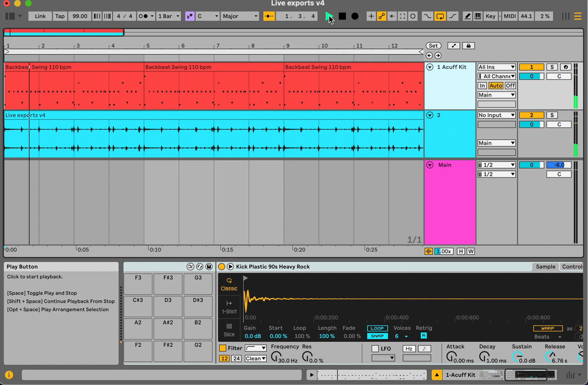Toggle the Punch-Out switch
588x385 pixels.
click(x=453, y=16)
